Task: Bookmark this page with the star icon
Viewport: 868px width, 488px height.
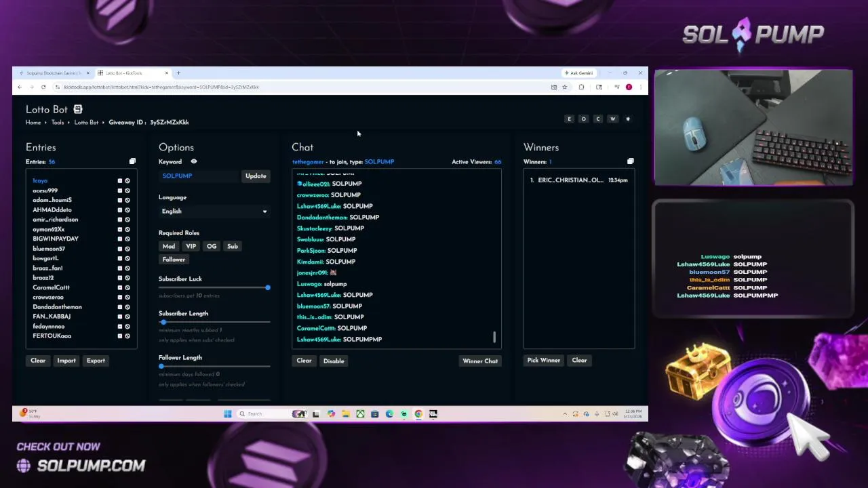Action: point(564,87)
